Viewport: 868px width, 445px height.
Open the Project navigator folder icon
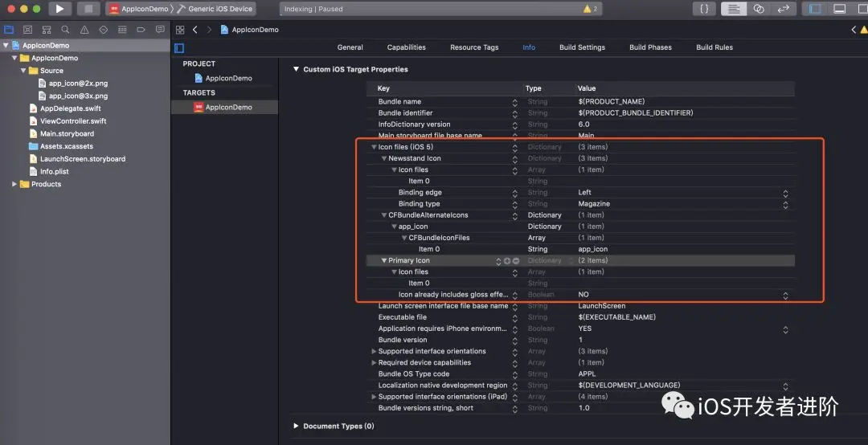[x=9, y=30]
